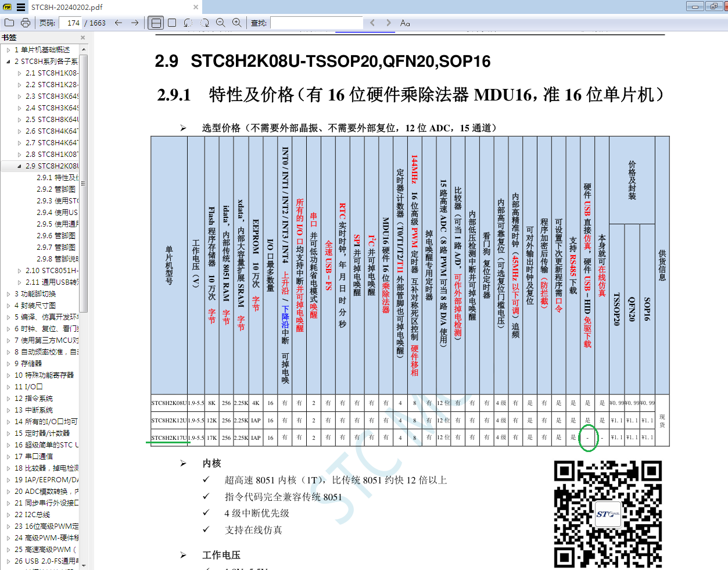This screenshot has width=728, height=570.
Task: Select bookmark 2.9.2 管脚图
Action: click(56, 189)
